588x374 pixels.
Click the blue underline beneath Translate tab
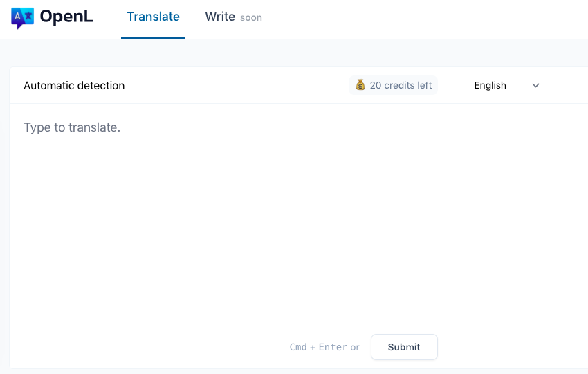pos(153,37)
